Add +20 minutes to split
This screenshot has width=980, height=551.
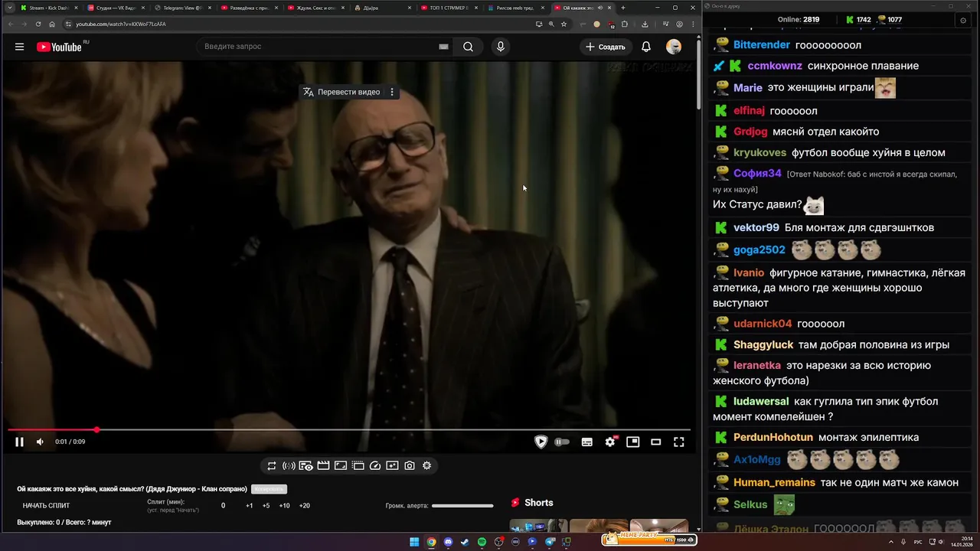[x=305, y=505]
